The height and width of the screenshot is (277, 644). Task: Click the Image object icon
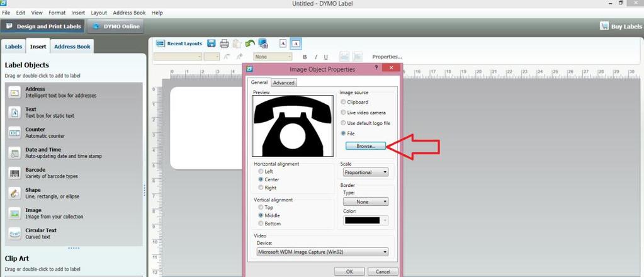(14, 213)
